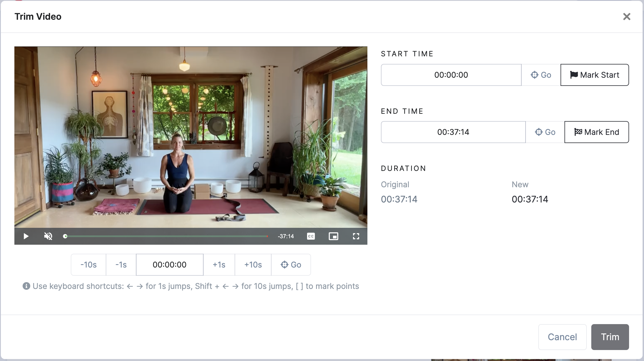Click the START TIME section label

(407, 54)
